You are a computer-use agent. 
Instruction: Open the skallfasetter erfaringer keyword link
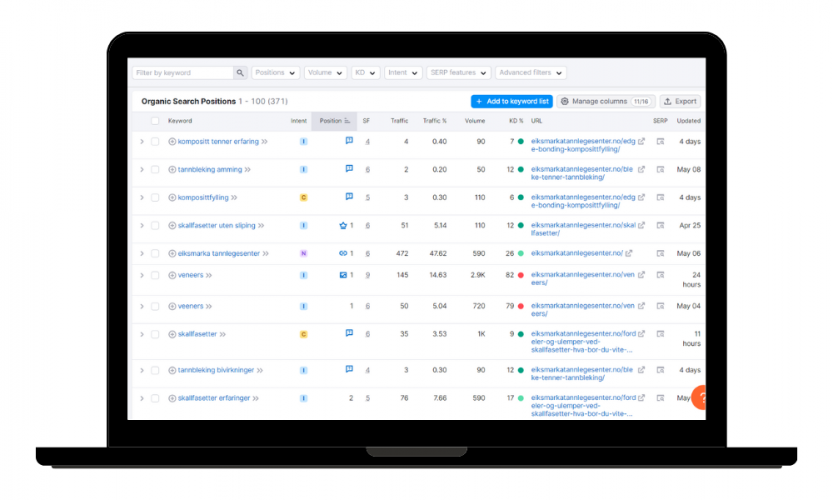(x=214, y=398)
